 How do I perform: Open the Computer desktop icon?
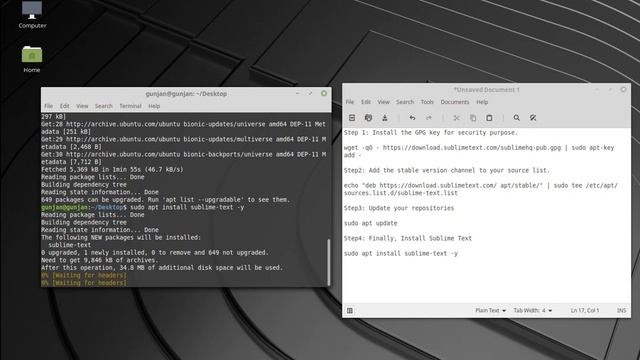click(x=32, y=15)
